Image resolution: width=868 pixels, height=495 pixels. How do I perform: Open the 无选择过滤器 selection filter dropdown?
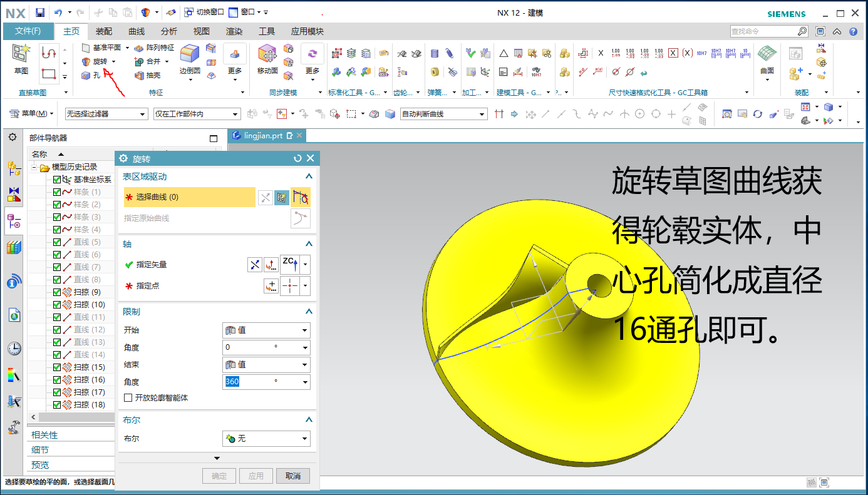[106, 114]
